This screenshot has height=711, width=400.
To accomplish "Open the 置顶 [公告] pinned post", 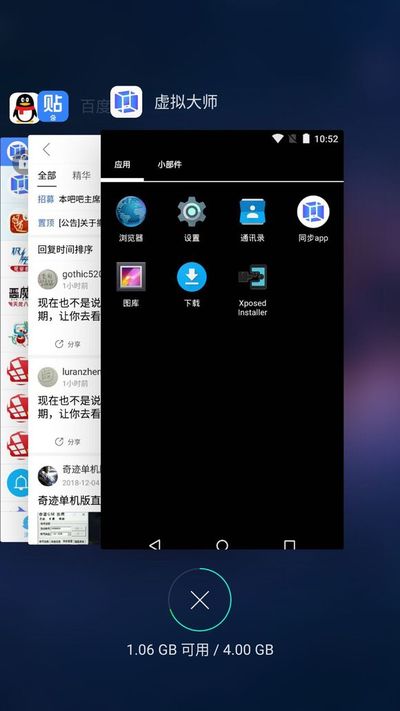I will coord(69,223).
